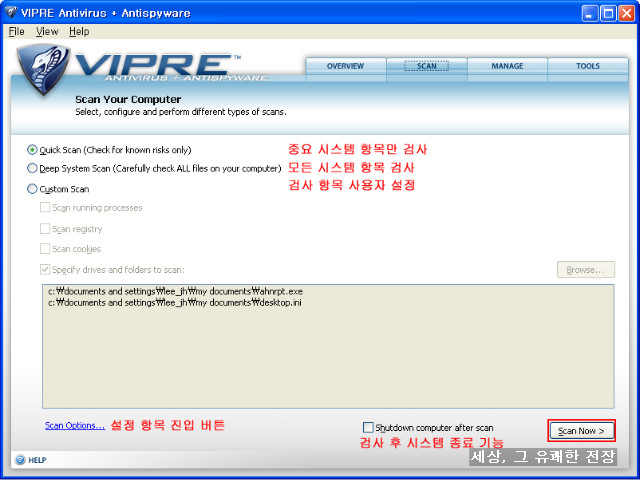This screenshot has width=640, height=480.
Task: Select the Deep System Scan option
Action: 32,168
